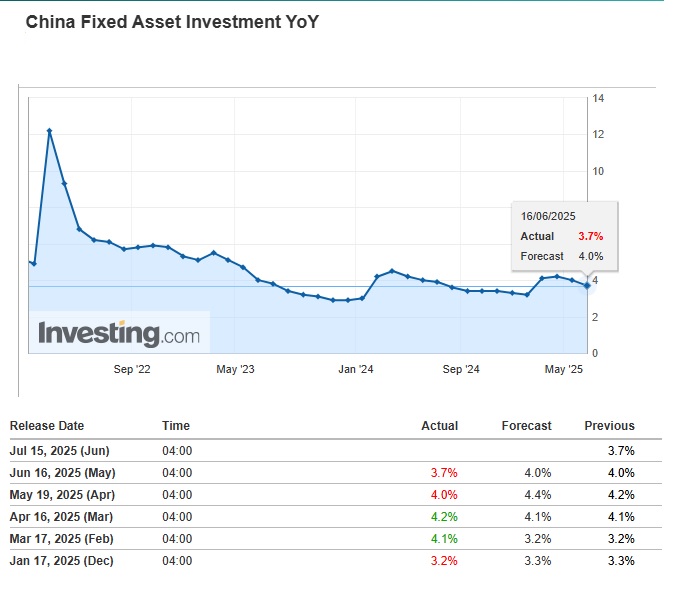This screenshot has height=598, width=676.
Task: Click the Investing.com logo watermark
Action: [x=119, y=333]
